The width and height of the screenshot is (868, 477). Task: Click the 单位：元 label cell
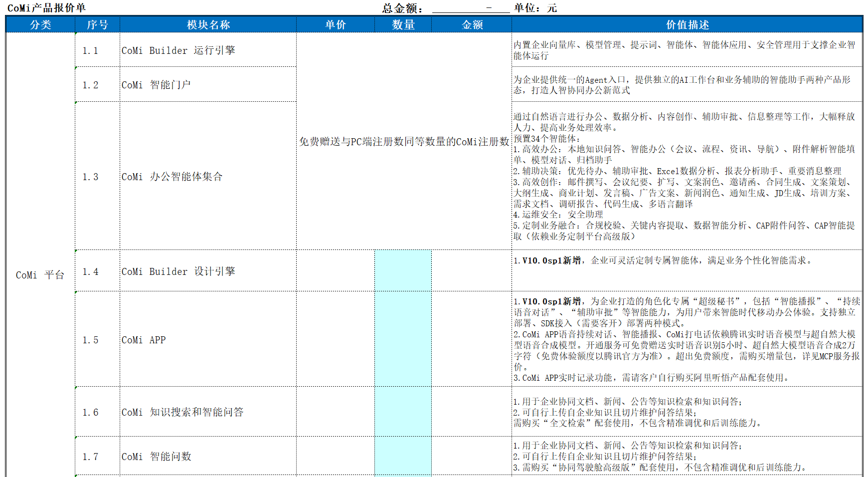[x=535, y=8]
